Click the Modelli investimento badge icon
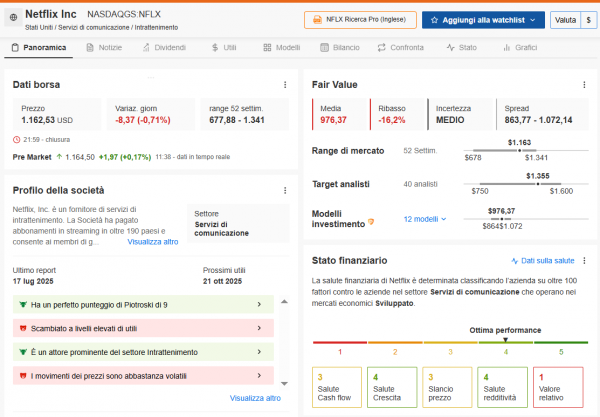 tap(372, 221)
